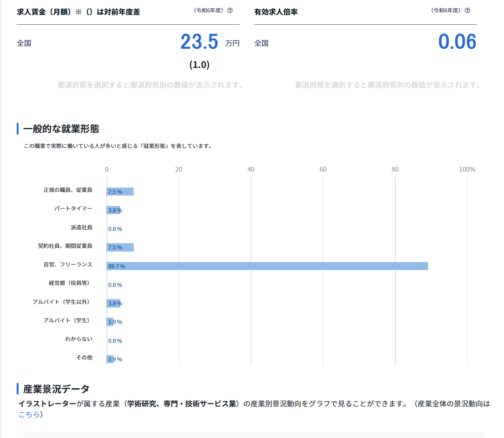Viewport: 504px width, 438px height.
Task: Click the 経営層(役員等) 0.0 % value
Action: click(x=115, y=285)
